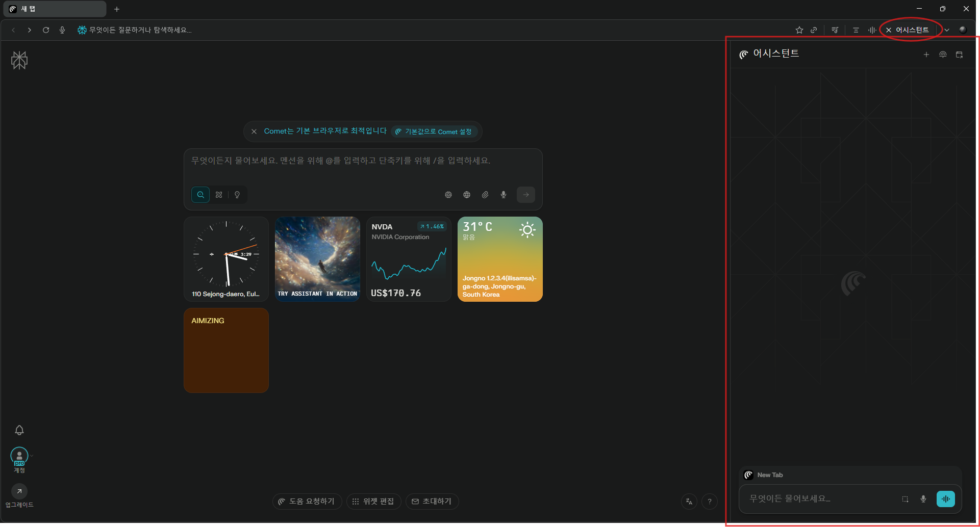Bookmark the page with the star icon
Image resolution: width=980 pixels, height=527 pixels.
pos(799,30)
